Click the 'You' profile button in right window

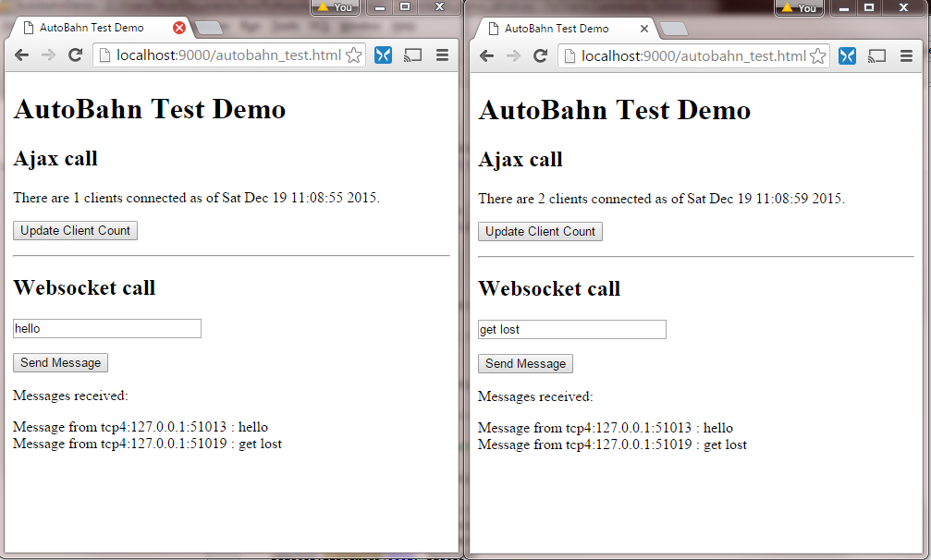pyautogui.click(x=799, y=7)
